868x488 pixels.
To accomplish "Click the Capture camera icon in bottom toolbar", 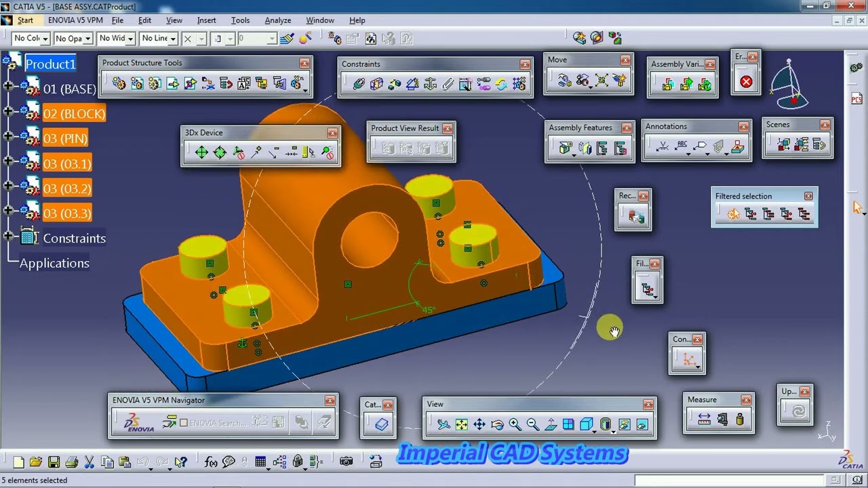I will click(x=346, y=462).
